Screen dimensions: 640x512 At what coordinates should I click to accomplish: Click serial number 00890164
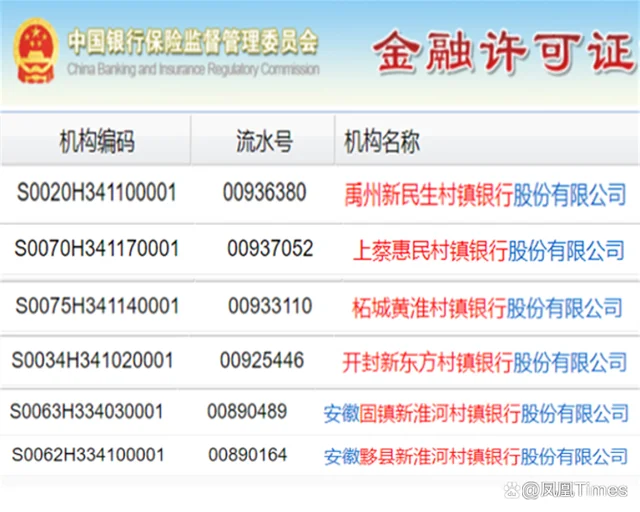pos(247,455)
